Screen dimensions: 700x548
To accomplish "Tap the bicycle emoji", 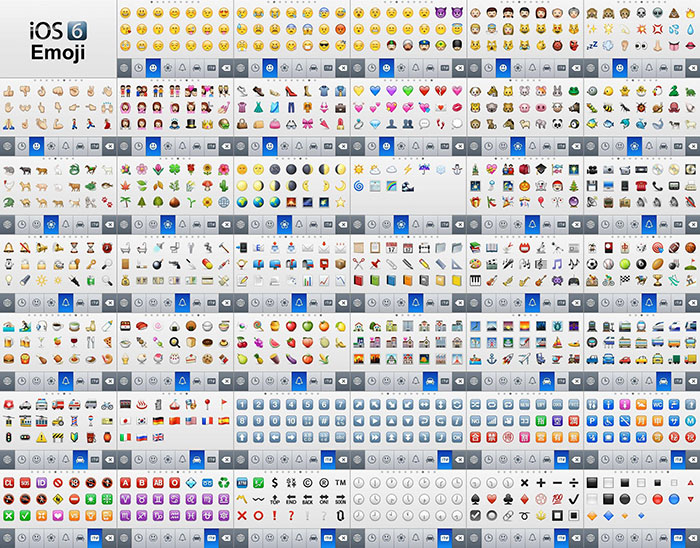I will [x=107, y=405].
